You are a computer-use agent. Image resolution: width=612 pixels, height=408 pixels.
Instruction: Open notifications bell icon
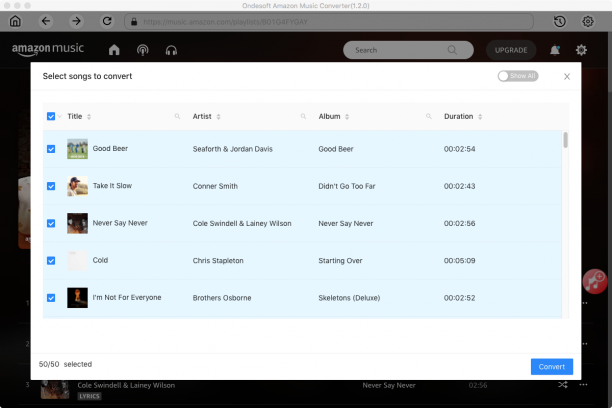pos(555,50)
